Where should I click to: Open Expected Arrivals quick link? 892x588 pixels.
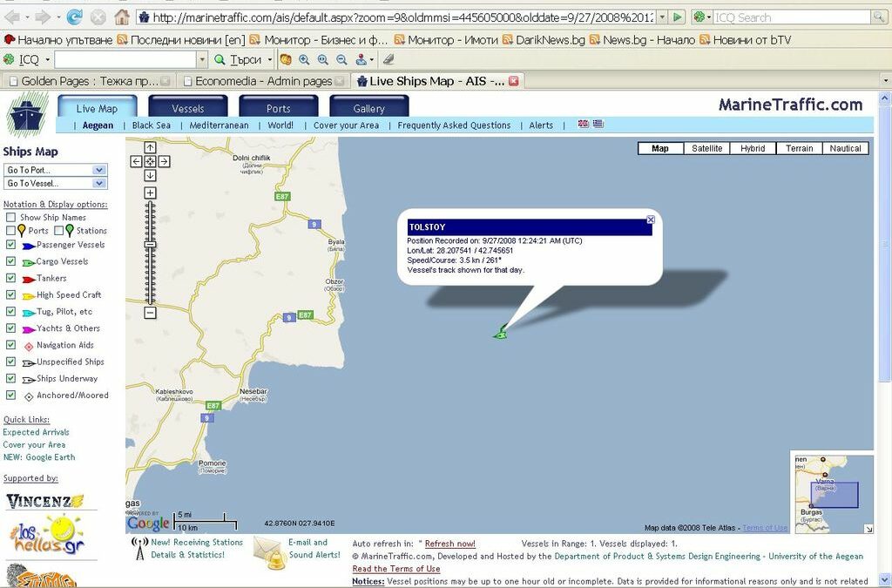(x=36, y=432)
